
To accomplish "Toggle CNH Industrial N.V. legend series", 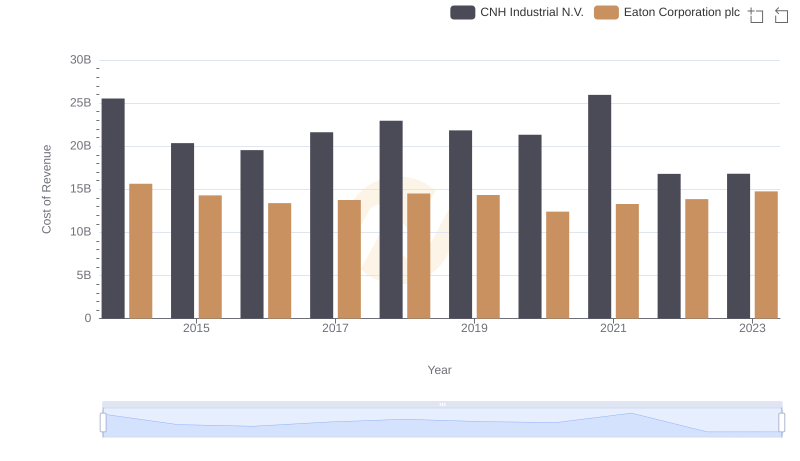I will [x=517, y=12].
